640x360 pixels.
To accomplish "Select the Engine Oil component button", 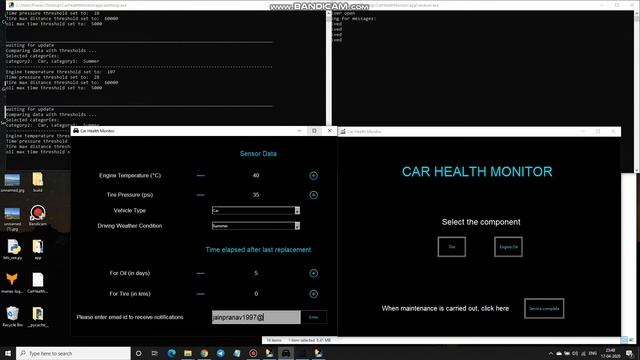I will [x=508, y=247].
